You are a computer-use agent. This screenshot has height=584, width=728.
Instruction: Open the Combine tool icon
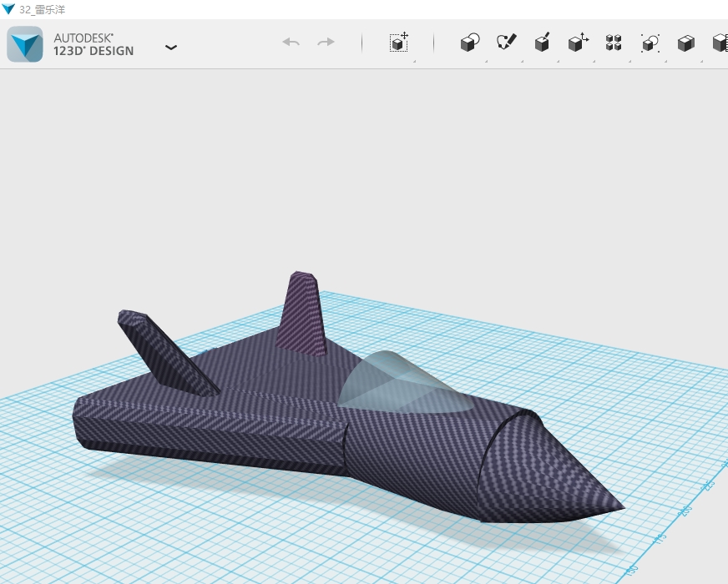click(686, 43)
